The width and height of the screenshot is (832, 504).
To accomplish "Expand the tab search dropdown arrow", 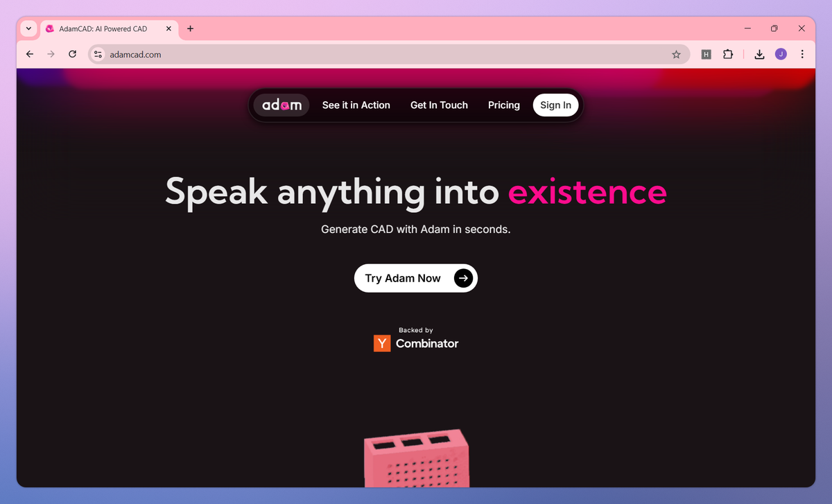I will click(28, 28).
